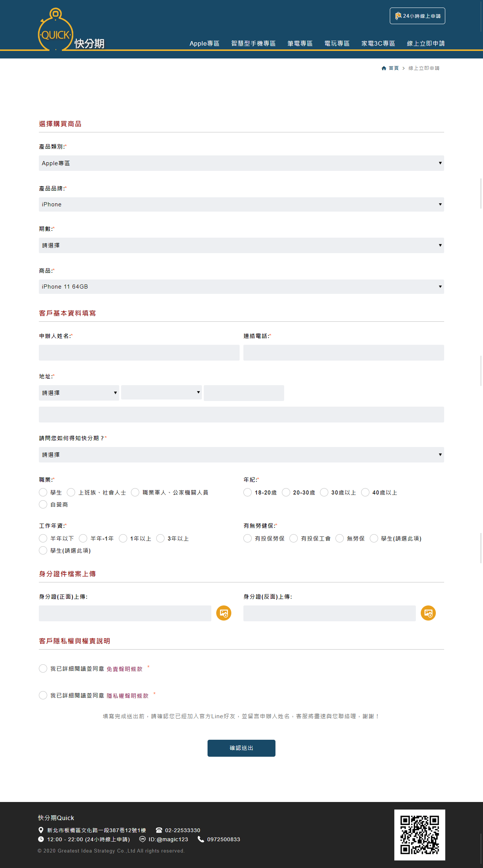Select 學生 occupation radio button

tap(43, 492)
